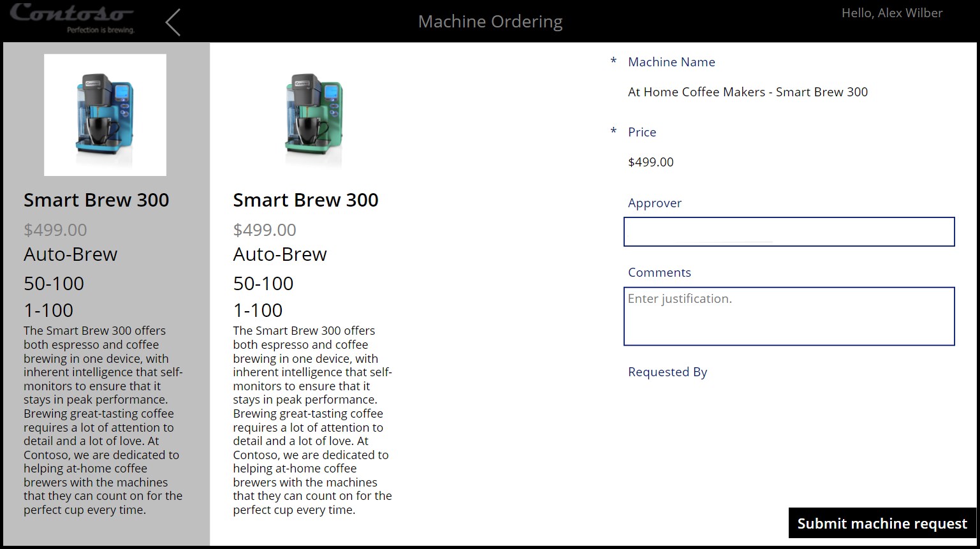
Task: Click the Hello, Alex Wilber greeting
Action: (x=891, y=12)
